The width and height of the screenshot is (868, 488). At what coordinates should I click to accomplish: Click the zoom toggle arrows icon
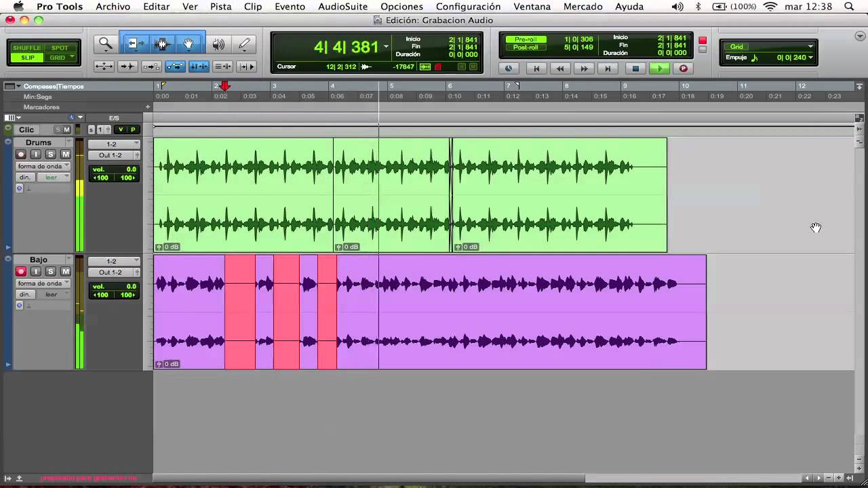104,66
